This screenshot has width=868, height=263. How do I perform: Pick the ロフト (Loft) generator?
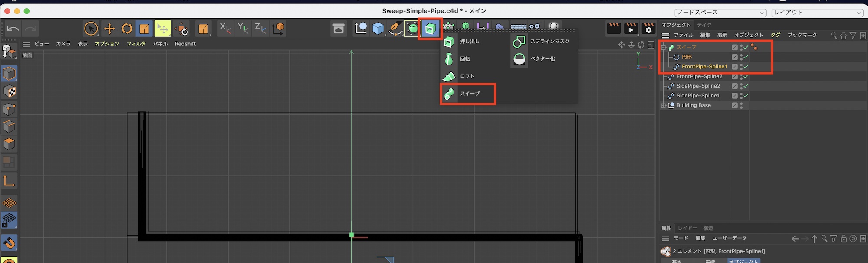click(467, 76)
